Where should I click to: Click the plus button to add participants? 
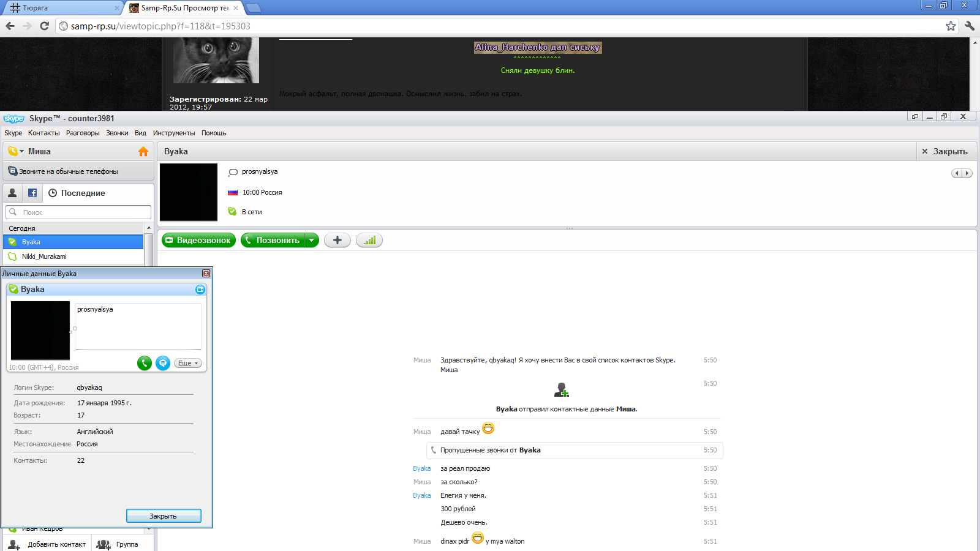337,241
